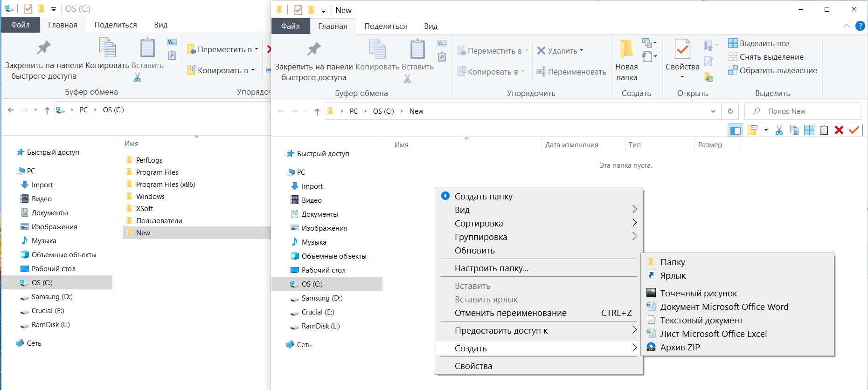Image resolution: width=868 pixels, height=390 pixels.
Task: Click the refresh button next to address bar
Action: click(730, 111)
